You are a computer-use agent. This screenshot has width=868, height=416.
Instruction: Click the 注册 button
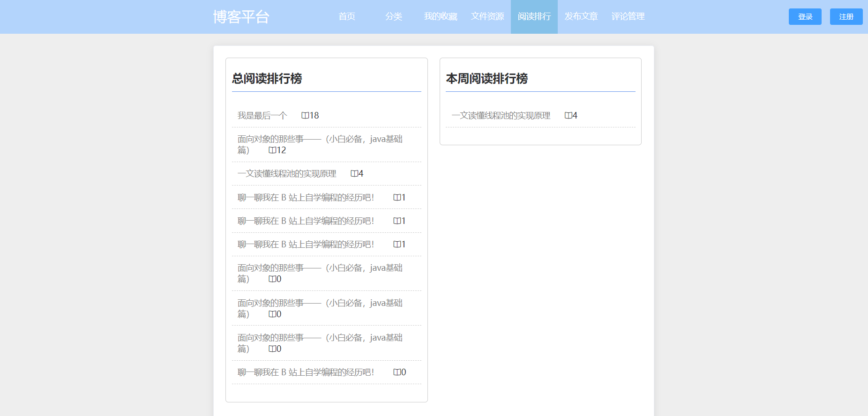tap(846, 16)
